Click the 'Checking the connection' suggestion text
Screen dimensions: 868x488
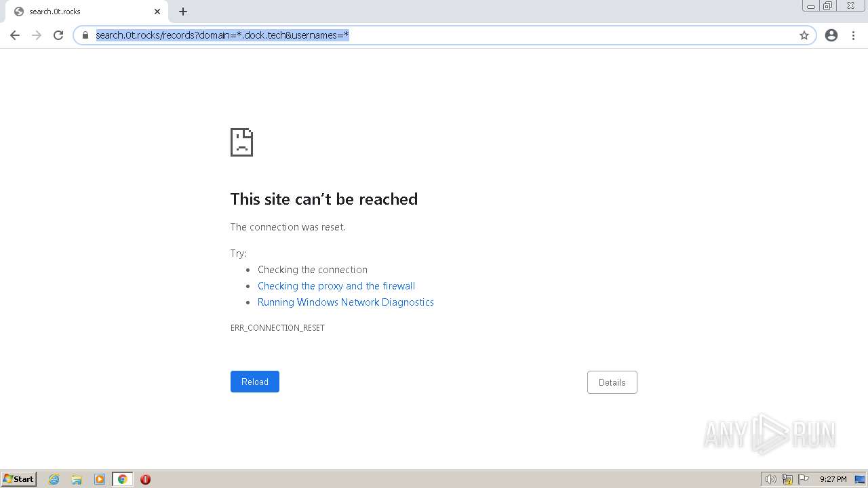313,270
